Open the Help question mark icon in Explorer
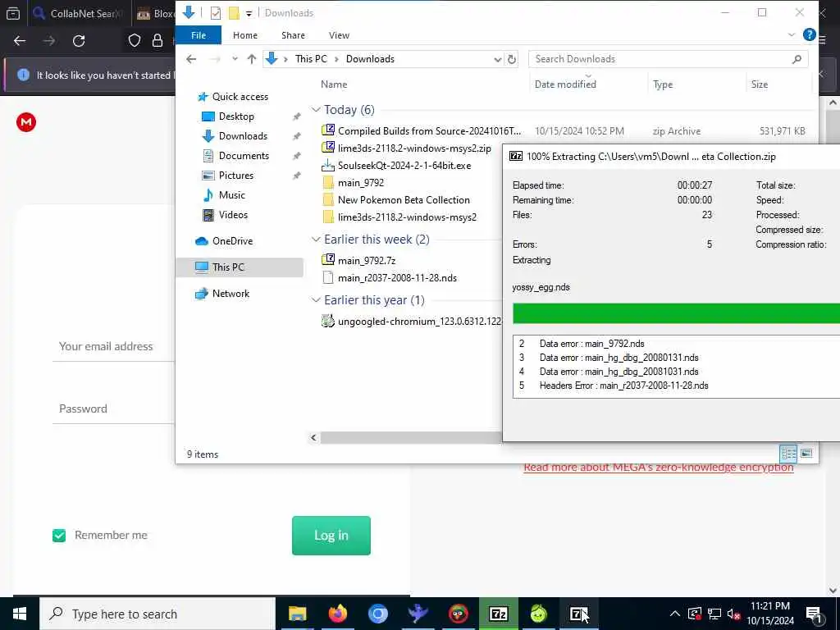 (x=810, y=34)
